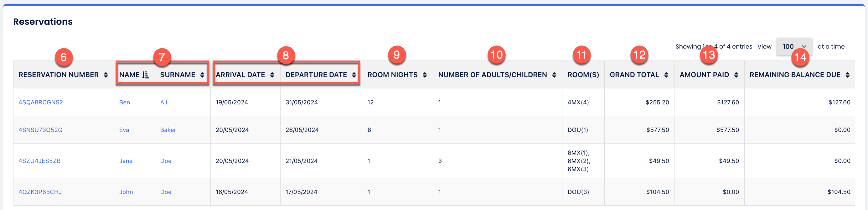Click the Name column sort icon
Image resolution: width=868 pixels, height=210 pixels.
[x=145, y=75]
